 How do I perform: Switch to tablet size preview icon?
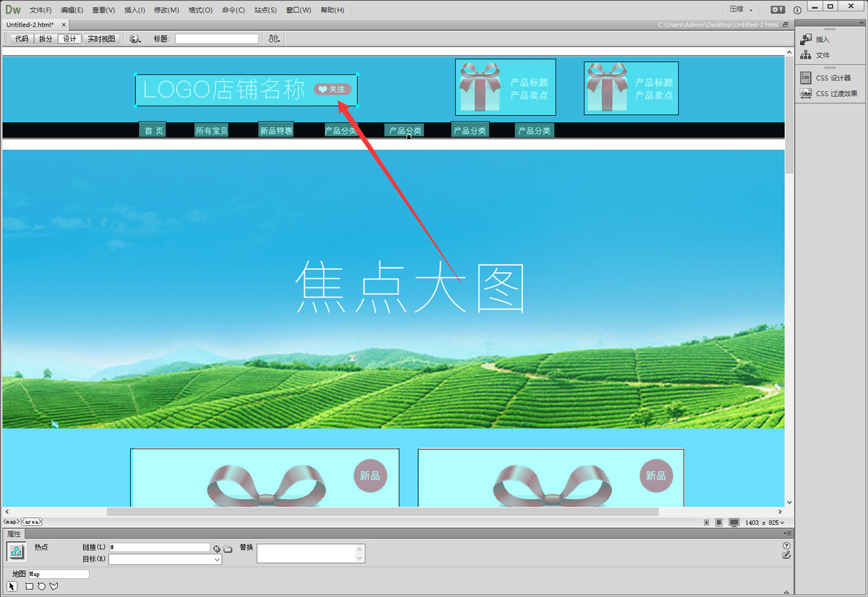pyautogui.click(x=718, y=522)
